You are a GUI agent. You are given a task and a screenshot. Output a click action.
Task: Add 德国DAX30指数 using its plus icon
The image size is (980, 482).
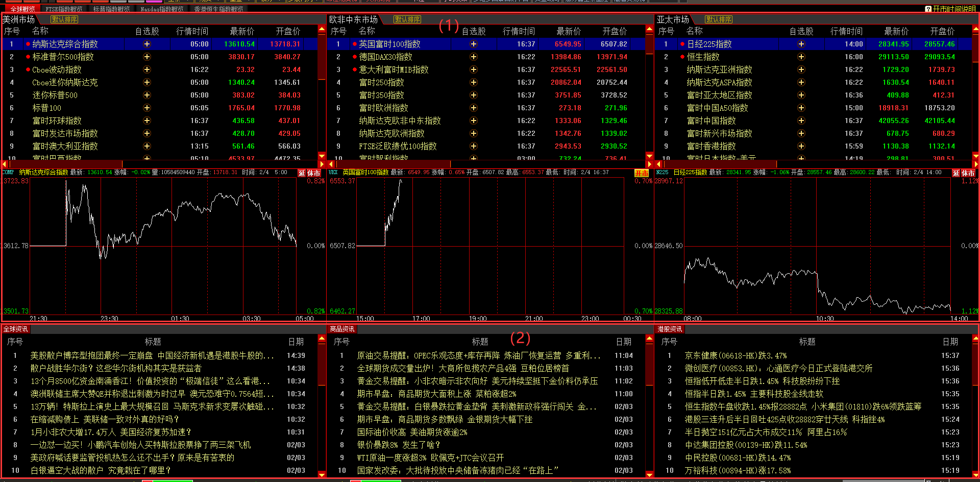click(474, 57)
